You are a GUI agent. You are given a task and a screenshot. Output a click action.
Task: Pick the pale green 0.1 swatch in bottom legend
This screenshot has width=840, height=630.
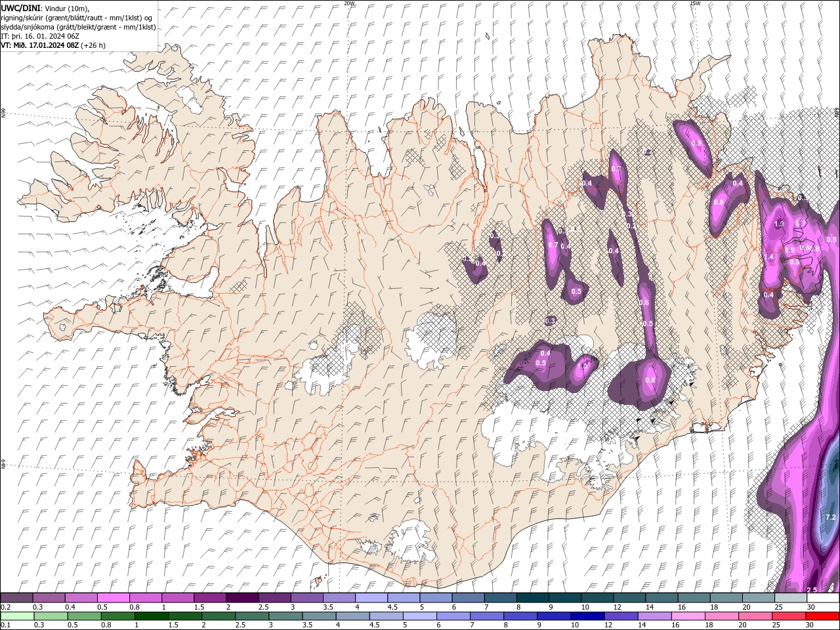tap(17, 616)
